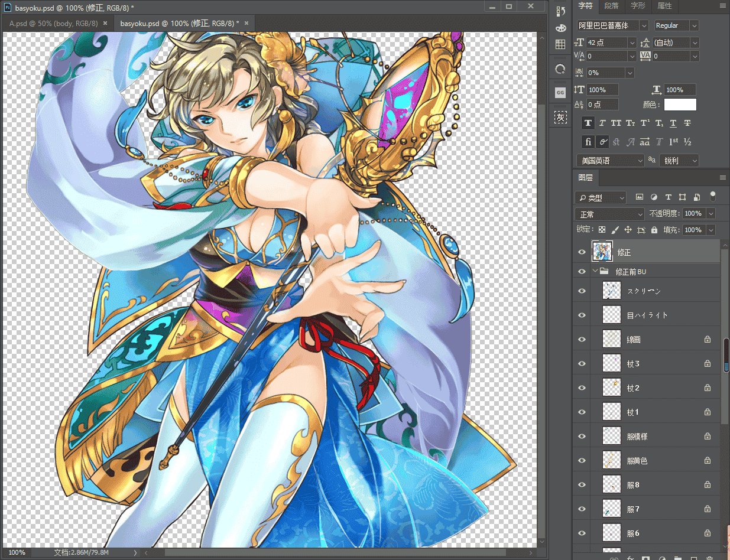Hide the 修正 layer visibility eye

(582, 252)
